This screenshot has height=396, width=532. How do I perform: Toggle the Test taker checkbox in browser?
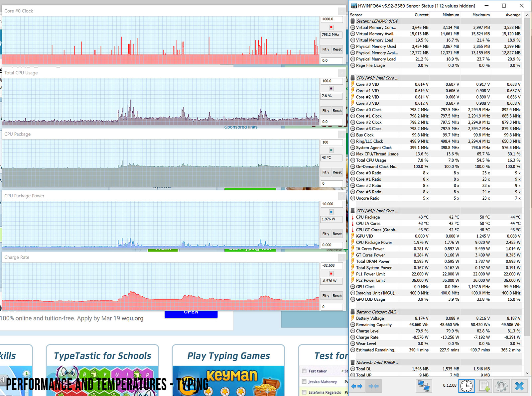pyautogui.click(x=304, y=371)
